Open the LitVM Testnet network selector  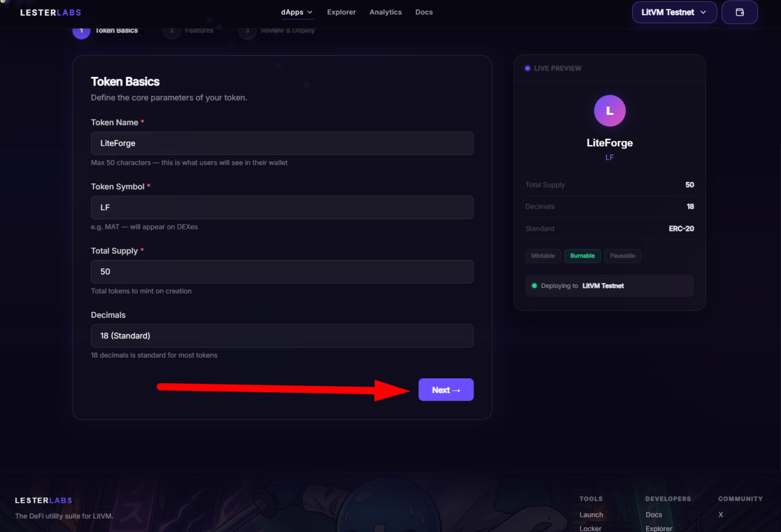(674, 12)
